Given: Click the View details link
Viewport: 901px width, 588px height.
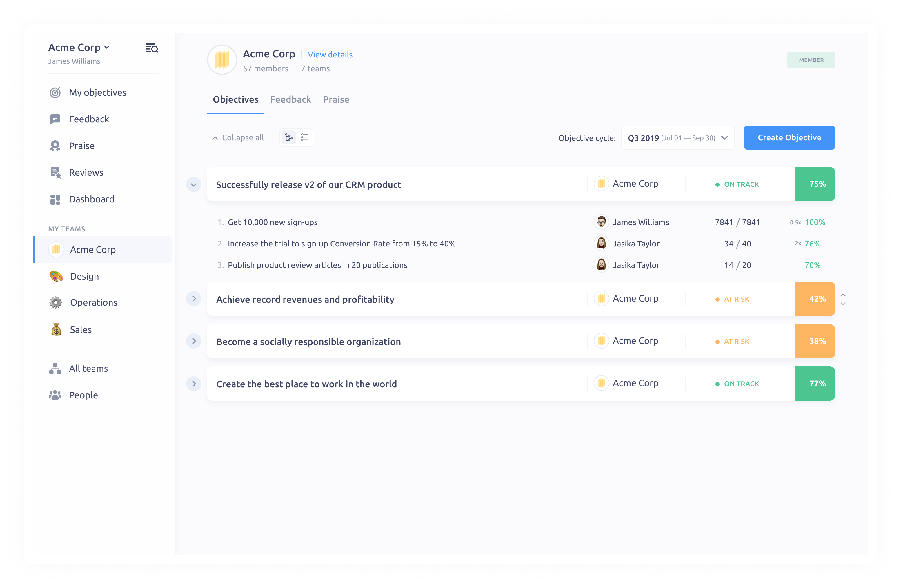Looking at the screenshot, I should pos(329,54).
